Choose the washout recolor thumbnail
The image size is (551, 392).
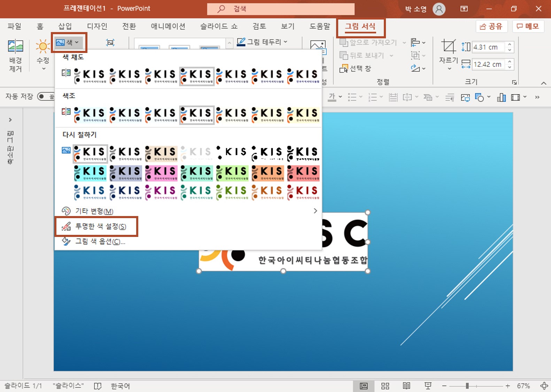197,154
